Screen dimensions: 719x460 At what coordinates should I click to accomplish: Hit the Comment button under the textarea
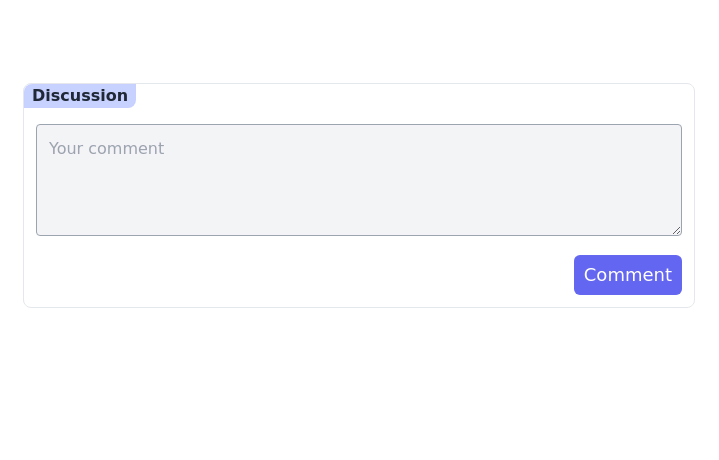click(627, 275)
